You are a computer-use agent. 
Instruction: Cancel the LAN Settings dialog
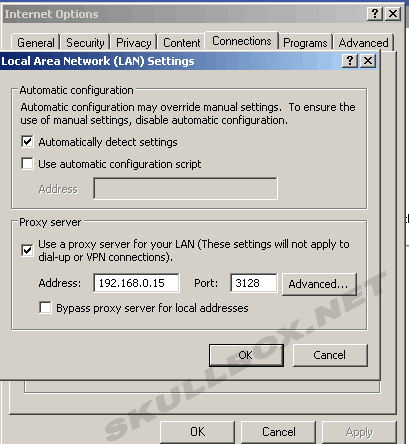(330, 355)
